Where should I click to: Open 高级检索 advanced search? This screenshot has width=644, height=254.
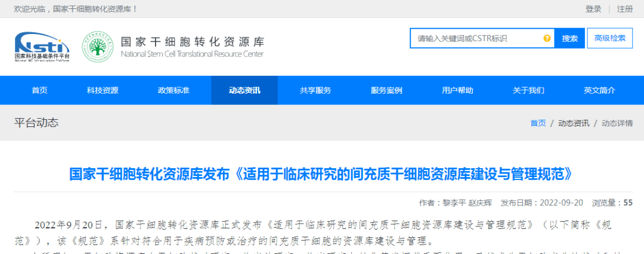[610, 38]
